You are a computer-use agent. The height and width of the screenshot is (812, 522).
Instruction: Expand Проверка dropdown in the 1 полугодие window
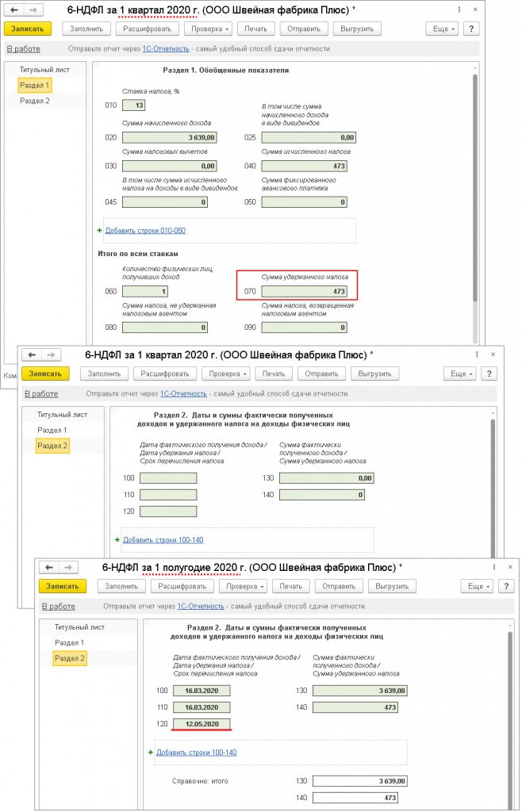click(x=246, y=586)
